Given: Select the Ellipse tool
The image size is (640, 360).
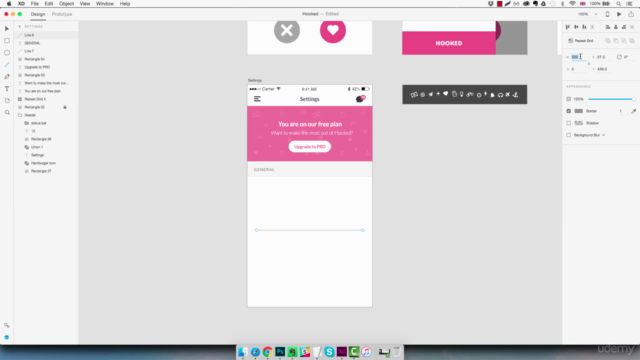Looking at the screenshot, I should [7, 53].
